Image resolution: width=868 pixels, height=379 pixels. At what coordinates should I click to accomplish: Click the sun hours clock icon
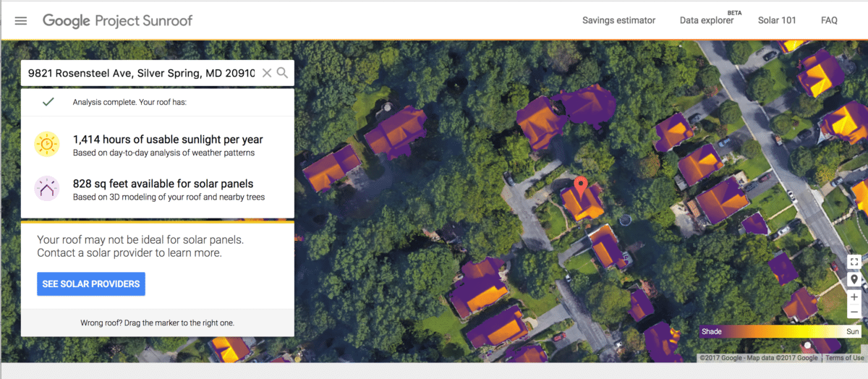tap(47, 145)
